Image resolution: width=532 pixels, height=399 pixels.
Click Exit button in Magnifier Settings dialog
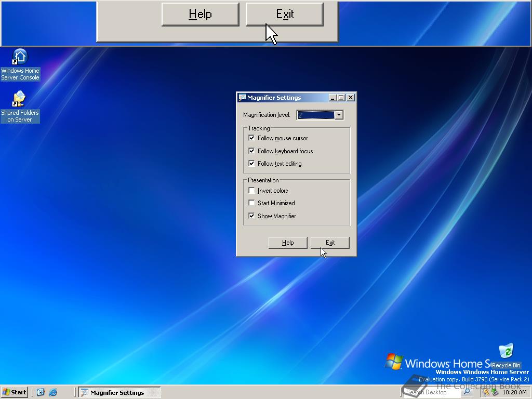coord(330,243)
